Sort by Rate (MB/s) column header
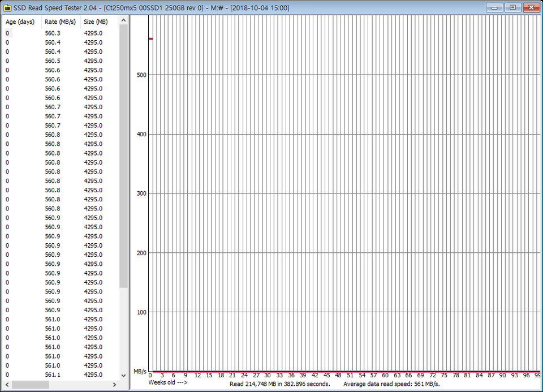Image resolution: width=543 pixels, height=392 pixels. [61, 21]
